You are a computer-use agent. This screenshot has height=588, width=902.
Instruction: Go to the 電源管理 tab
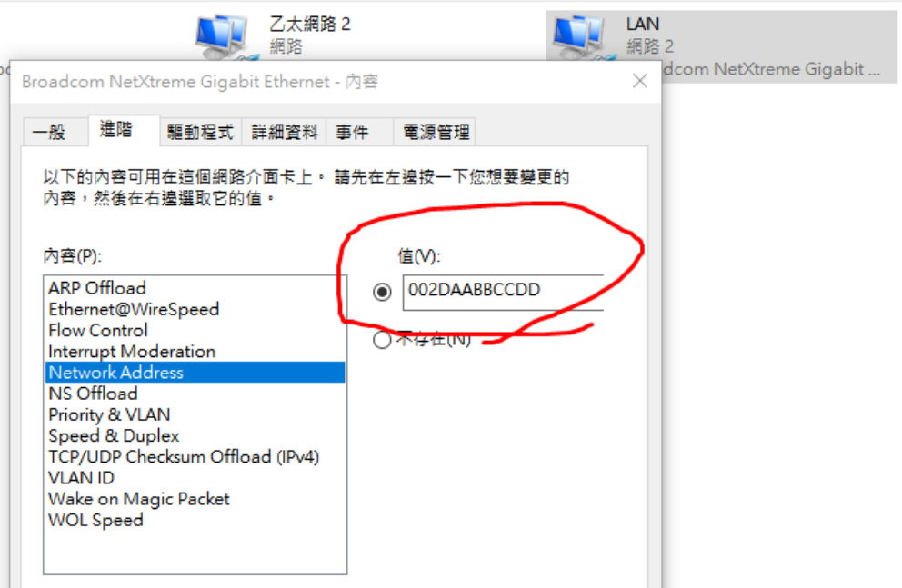tap(436, 132)
